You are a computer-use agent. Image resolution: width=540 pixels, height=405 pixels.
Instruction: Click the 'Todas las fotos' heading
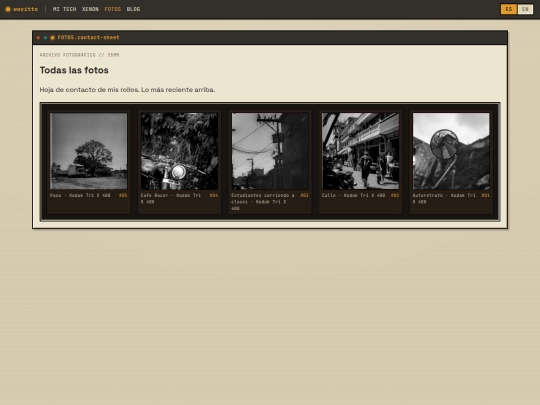pos(74,70)
